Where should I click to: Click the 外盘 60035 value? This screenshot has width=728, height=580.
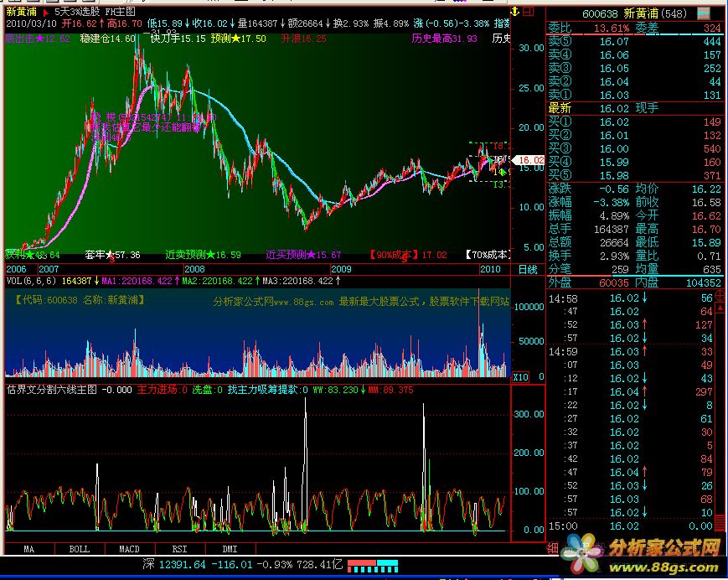[614, 283]
